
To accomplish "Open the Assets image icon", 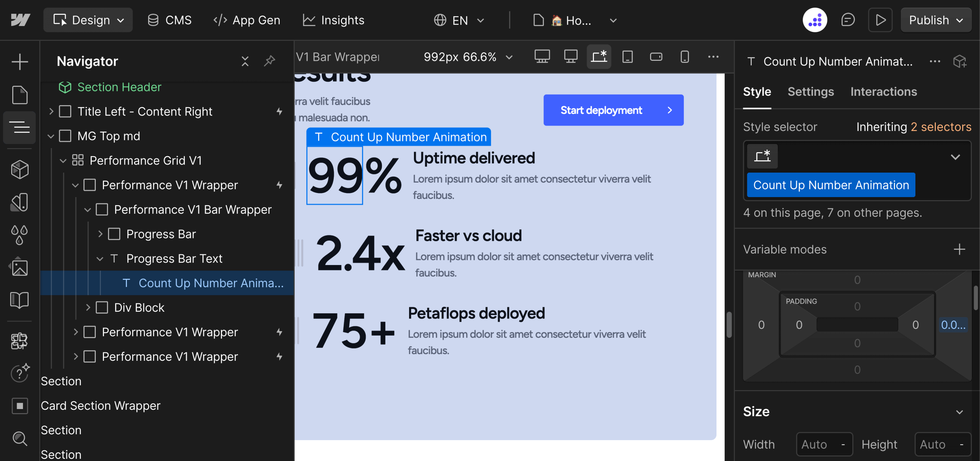I will point(19,267).
